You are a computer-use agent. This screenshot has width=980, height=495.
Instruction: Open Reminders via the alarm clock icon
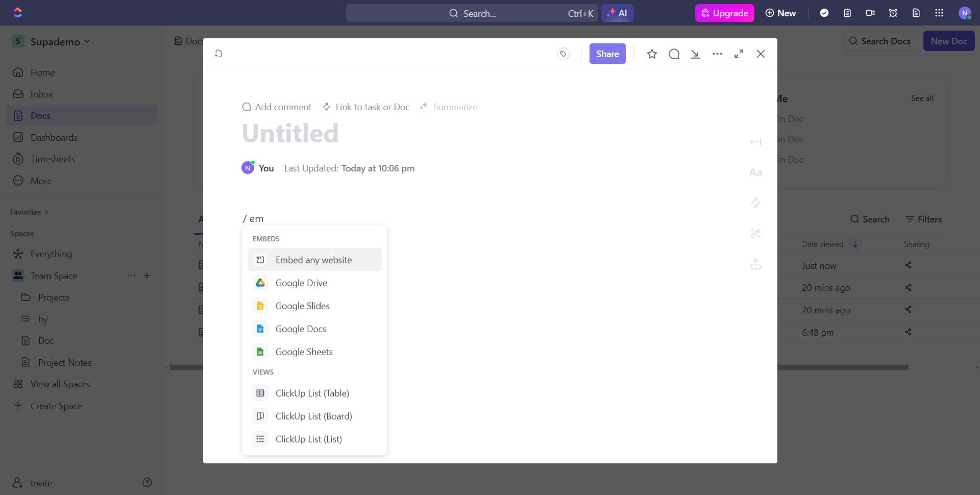pyautogui.click(x=893, y=13)
